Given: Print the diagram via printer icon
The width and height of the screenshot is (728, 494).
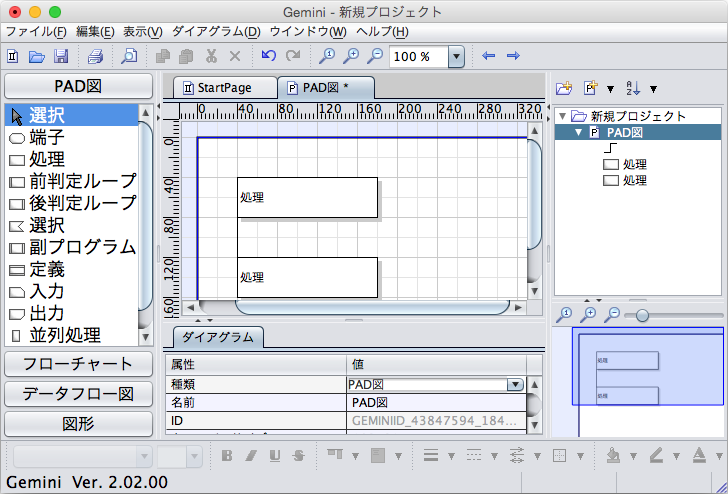Looking at the screenshot, I should point(95,56).
